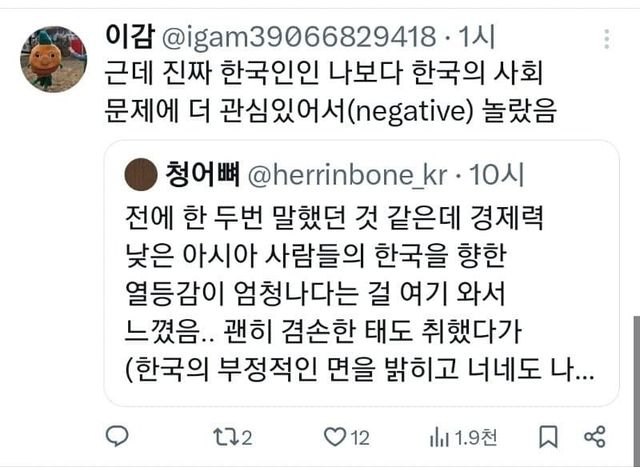Viewport: 640px width, 467px height.
Task: Open the quoted tweet body text
Action: tap(359, 295)
